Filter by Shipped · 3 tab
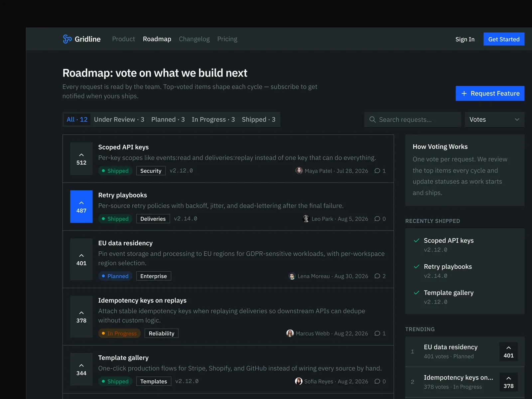The image size is (532, 399). (259, 119)
